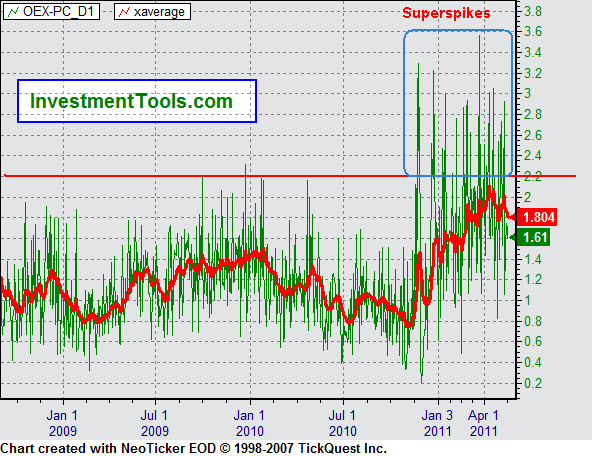
Task: Click the Jan 1 2009 date label
Action: pyautogui.click(x=63, y=423)
